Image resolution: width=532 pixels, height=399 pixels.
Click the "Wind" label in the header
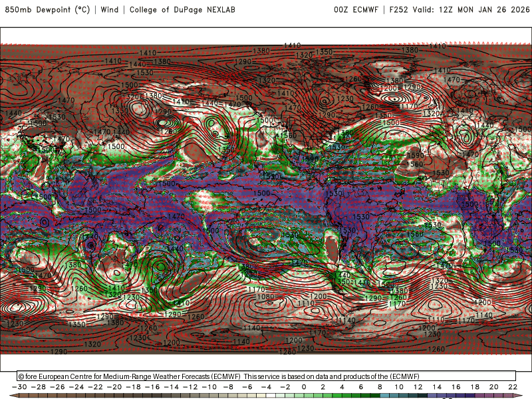(x=110, y=9)
